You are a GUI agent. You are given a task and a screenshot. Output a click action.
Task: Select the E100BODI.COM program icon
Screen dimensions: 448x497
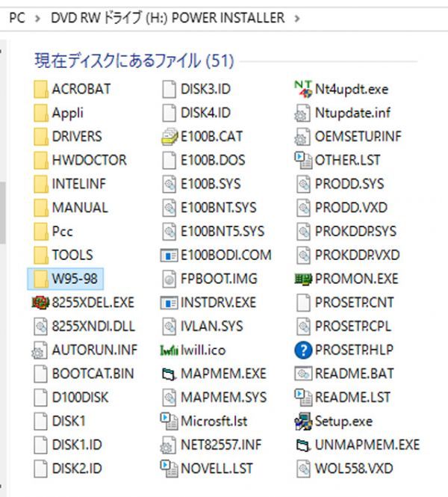tap(169, 256)
